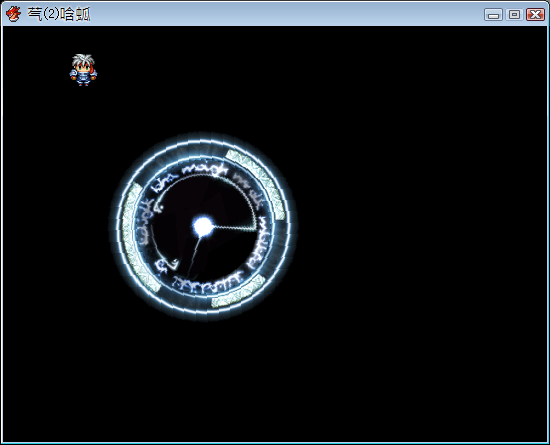
Task: Click the red dragon icon in title bar
Action: (13, 14)
